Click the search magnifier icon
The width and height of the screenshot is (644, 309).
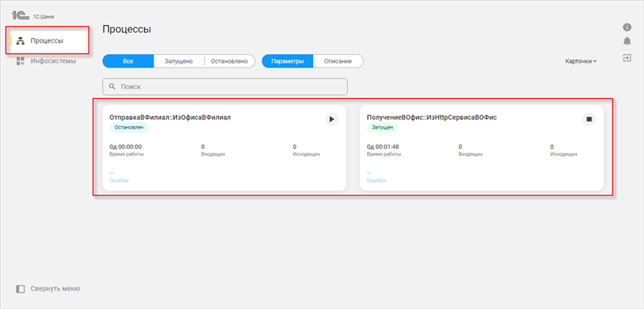pyautogui.click(x=112, y=87)
